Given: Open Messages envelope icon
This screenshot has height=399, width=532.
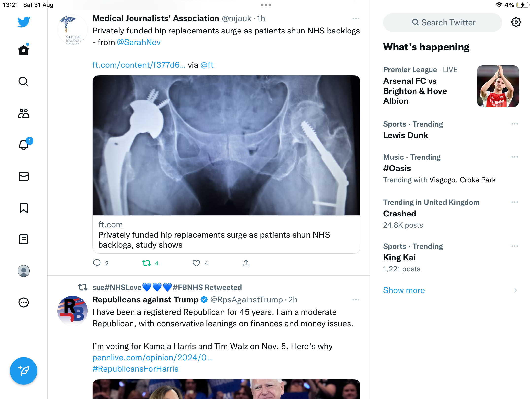Looking at the screenshot, I should [24, 176].
